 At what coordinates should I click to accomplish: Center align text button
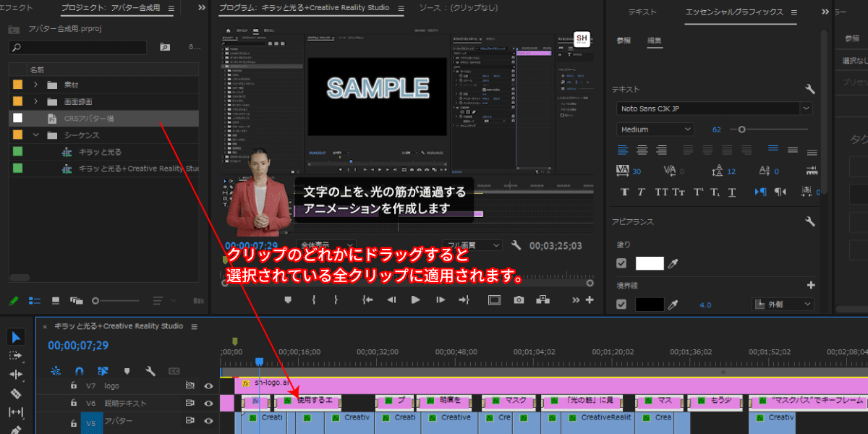tap(642, 150)
